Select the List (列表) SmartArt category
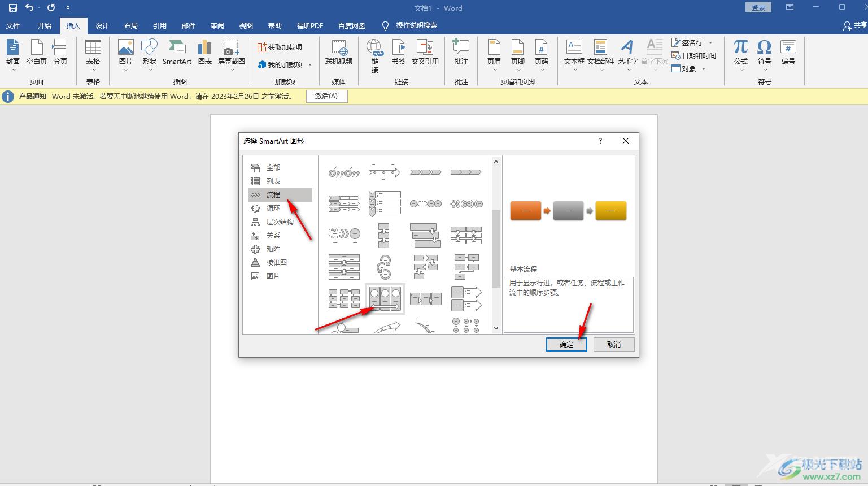Image resolution: width=868 pixels, height=486 pixels. coord(280,181)
